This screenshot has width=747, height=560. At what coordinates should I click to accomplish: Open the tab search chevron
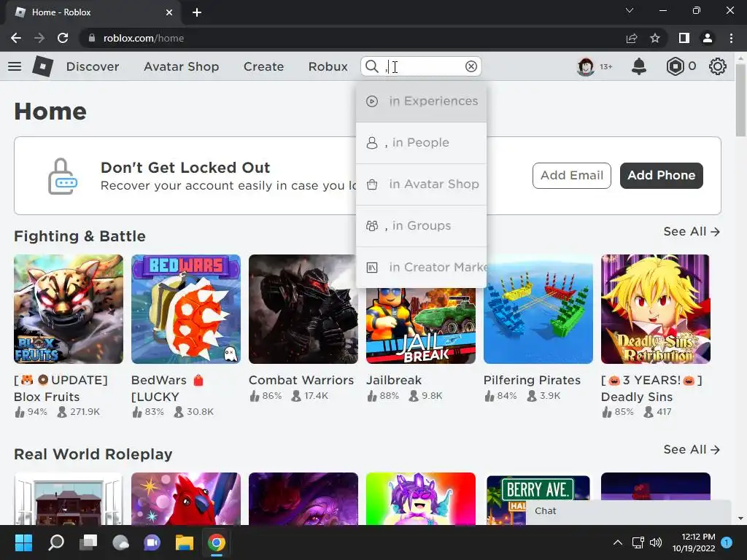[x=630, y=10]
